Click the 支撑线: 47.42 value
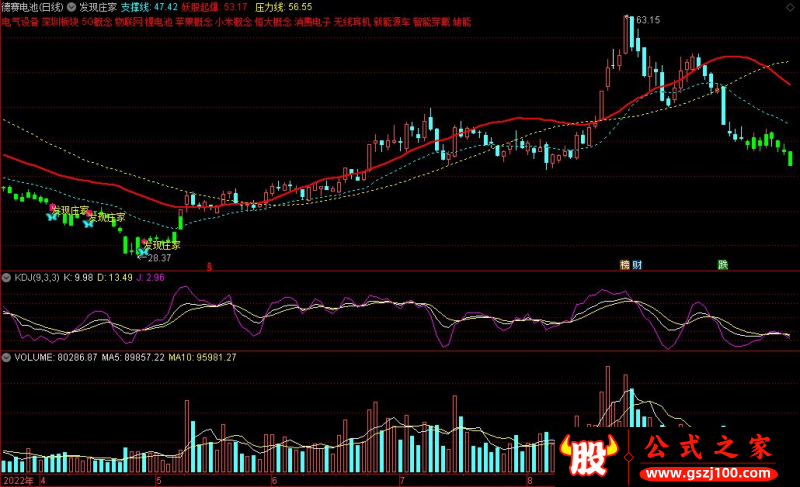Screen dimensions: 800x487 tap(149, 7)
